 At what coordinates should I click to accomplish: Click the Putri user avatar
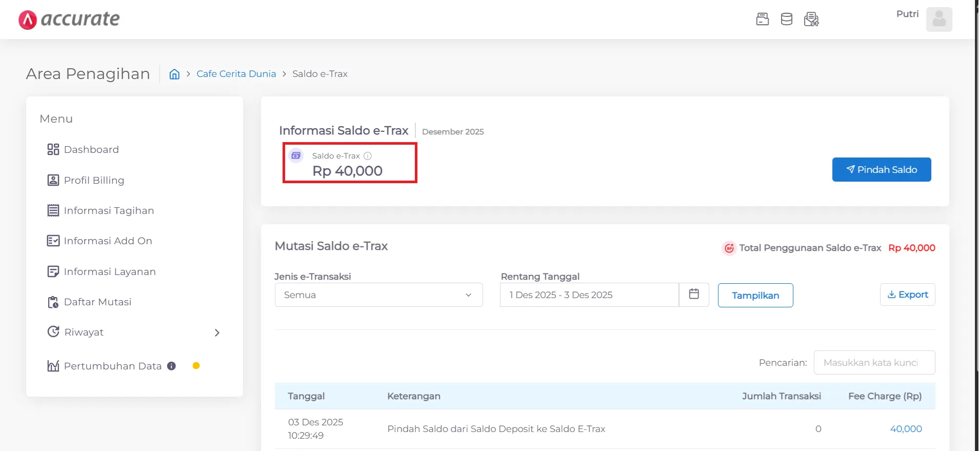pyautogui.click(x=939, y=19)
